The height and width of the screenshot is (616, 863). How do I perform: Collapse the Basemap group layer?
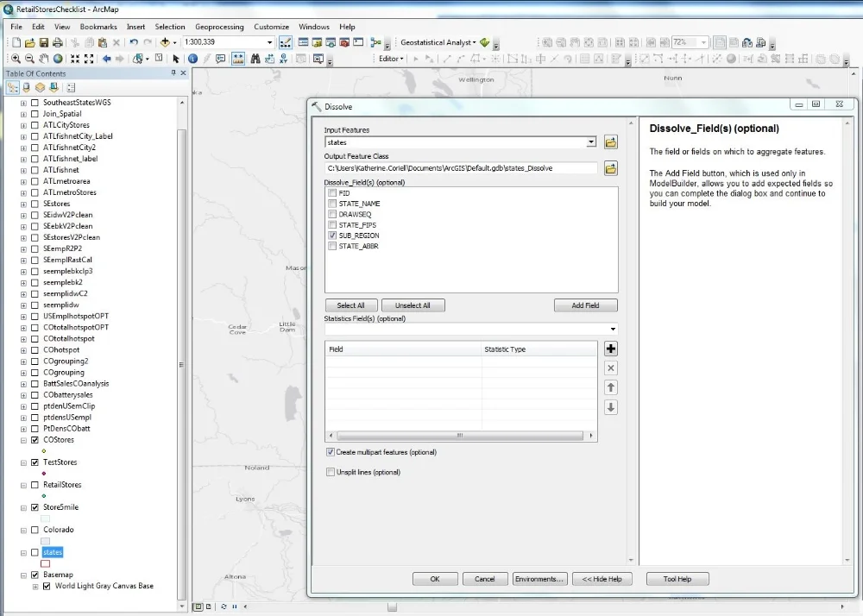click(23, 575)
